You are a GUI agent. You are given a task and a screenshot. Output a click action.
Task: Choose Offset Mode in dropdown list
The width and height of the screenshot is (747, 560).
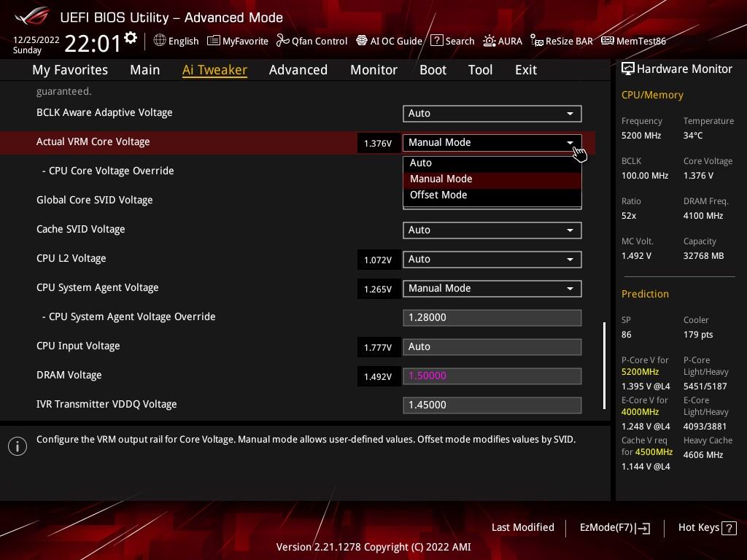(492, 195)
